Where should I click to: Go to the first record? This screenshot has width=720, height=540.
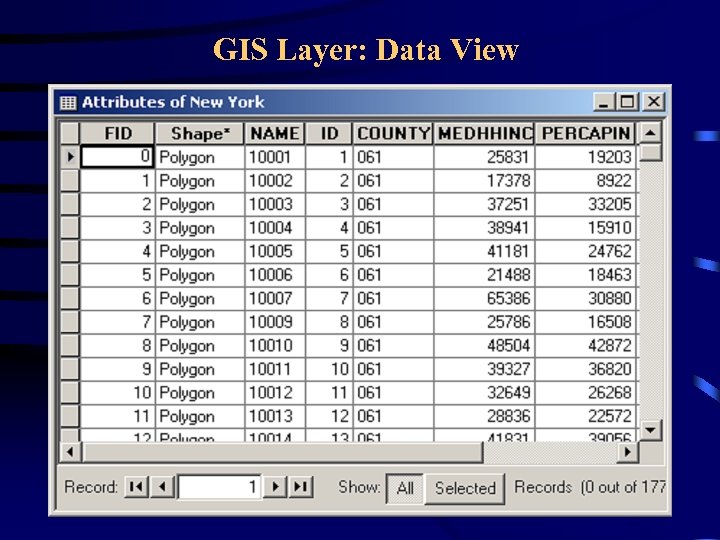coord(136,487)
